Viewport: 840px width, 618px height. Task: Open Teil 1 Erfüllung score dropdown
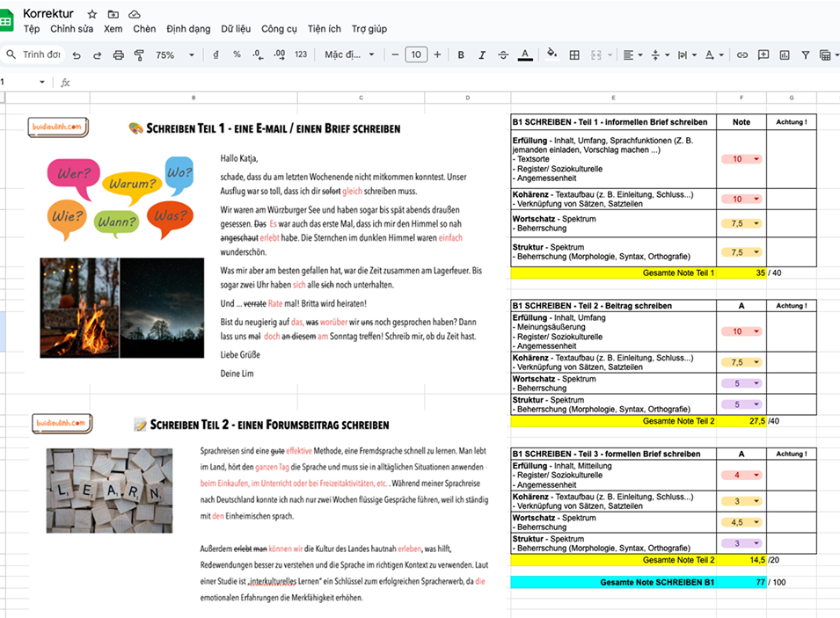click(x=741, y=159)
